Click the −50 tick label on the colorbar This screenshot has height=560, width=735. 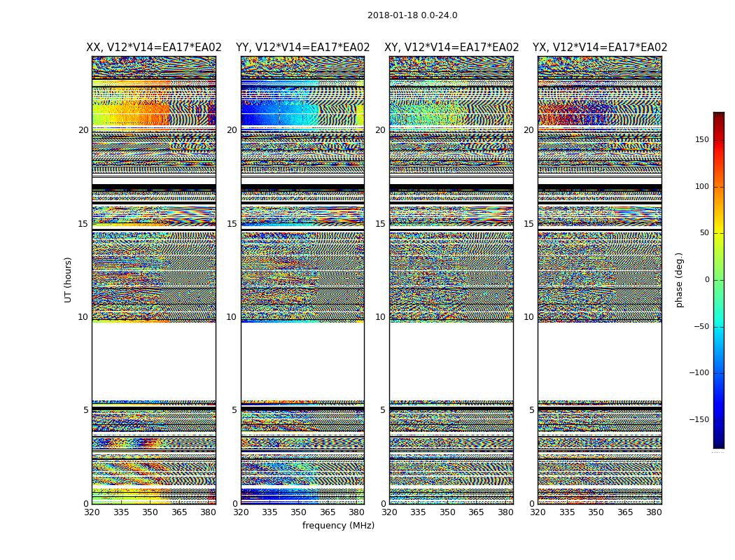point(701,326)
